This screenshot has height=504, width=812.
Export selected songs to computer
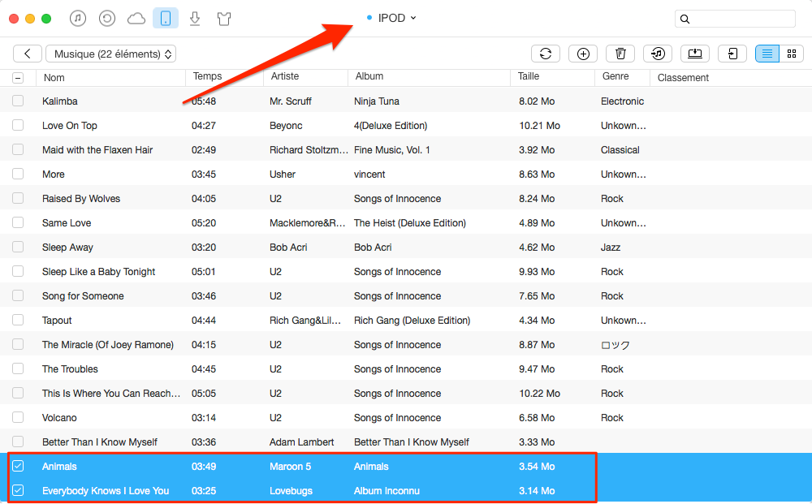click(695, 54)
